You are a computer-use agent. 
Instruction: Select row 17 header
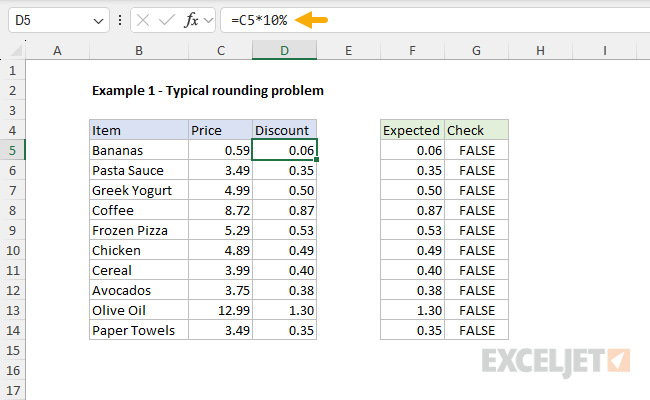pos(12,390)
